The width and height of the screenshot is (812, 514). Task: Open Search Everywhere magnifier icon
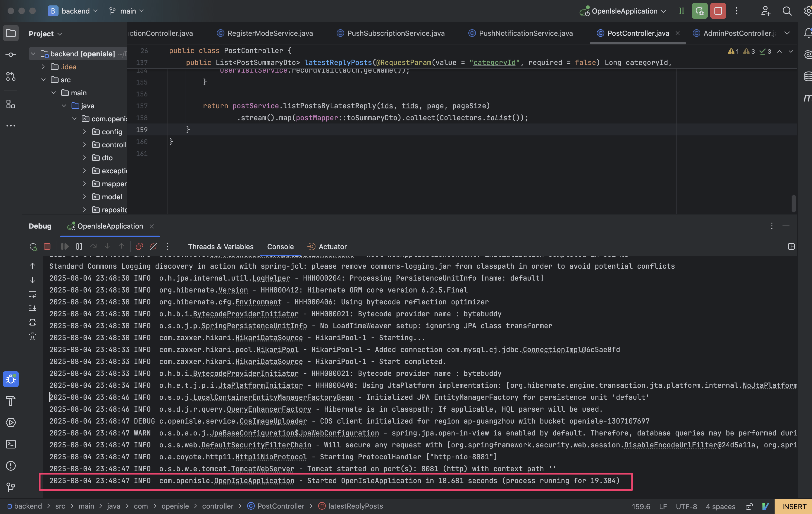[787, 11]
